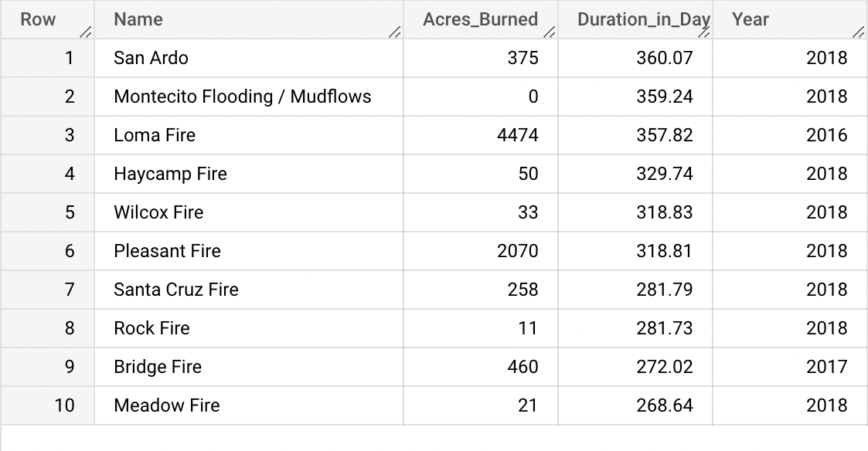Select the Loma Fire name cell
Image resolution: width=868 pixels, height=451 pixels.
tap(155, 135)
